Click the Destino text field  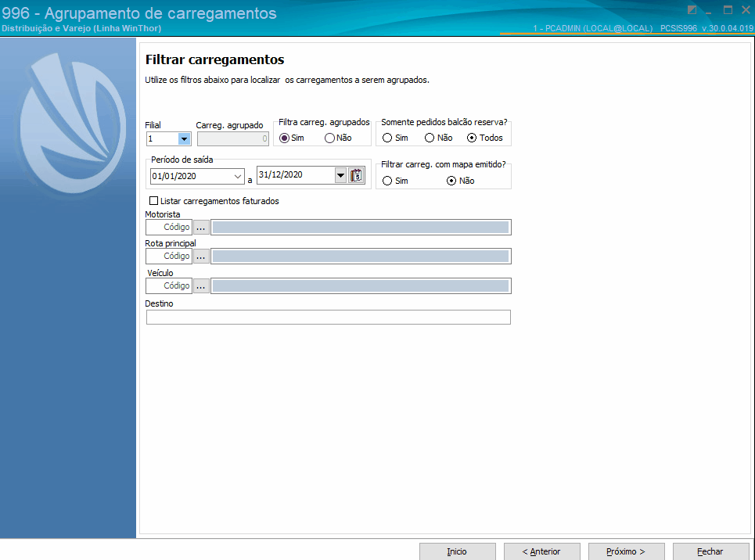[x=329, y=318]
